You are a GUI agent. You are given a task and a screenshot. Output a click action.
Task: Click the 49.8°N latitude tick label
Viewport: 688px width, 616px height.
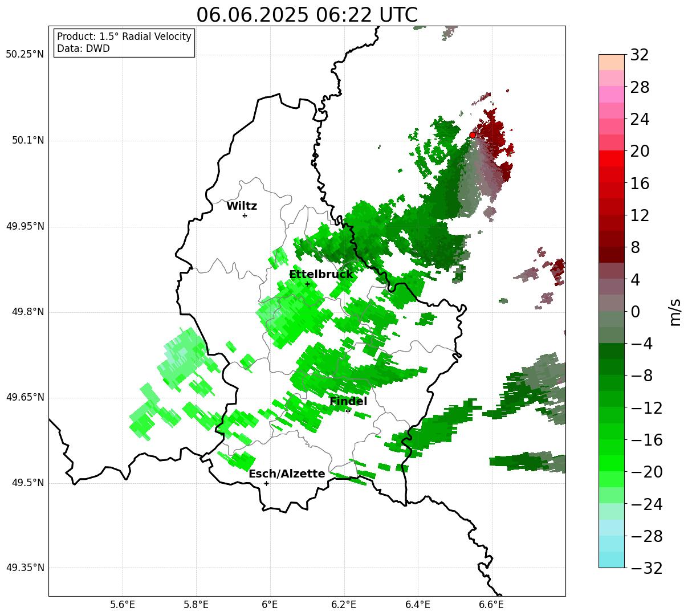[x=27, y=312]
